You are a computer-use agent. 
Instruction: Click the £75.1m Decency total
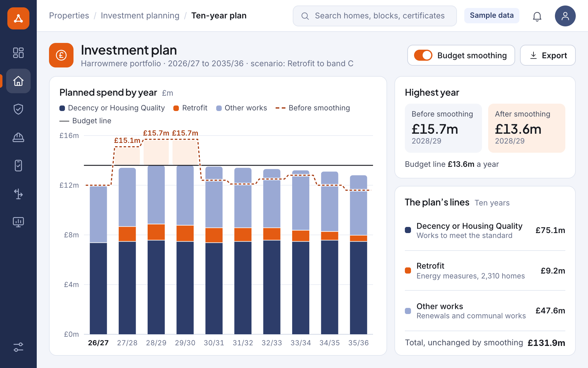pyautogui.click(x=550, y=230)
